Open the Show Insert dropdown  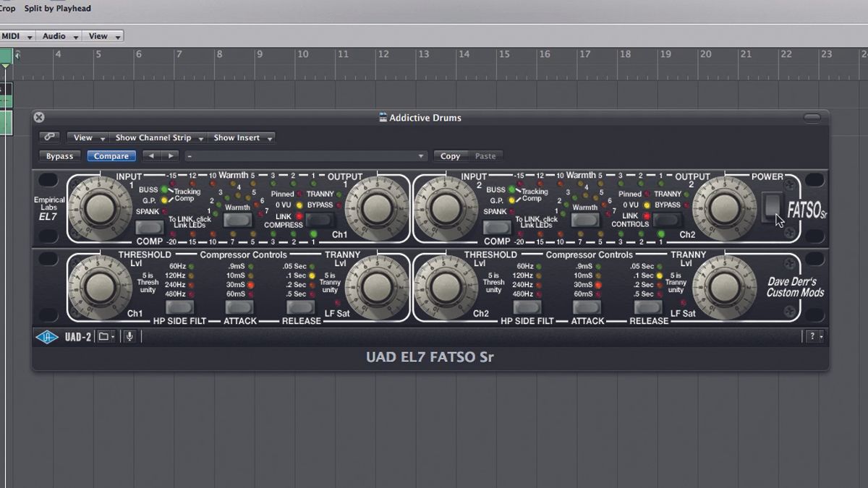pos(242,137)
